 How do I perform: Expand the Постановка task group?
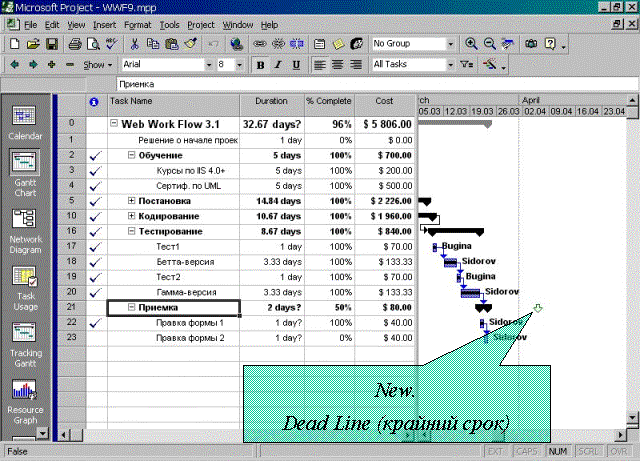coord(131,200)
